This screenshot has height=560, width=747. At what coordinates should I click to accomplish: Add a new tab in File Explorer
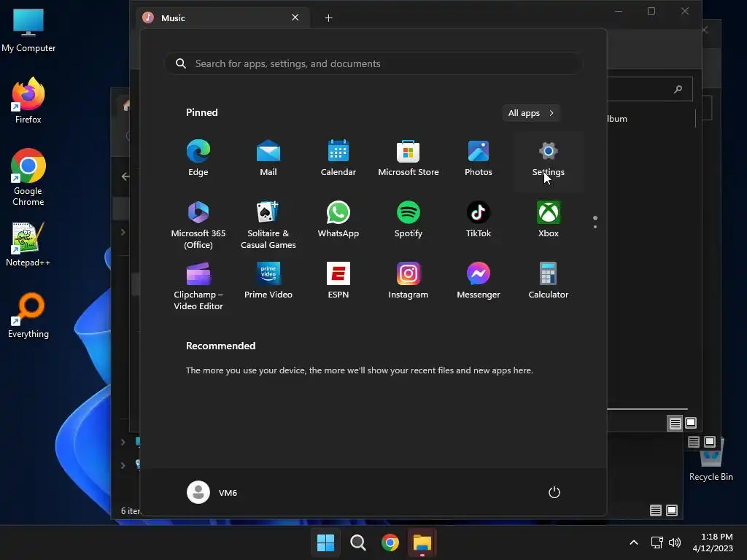pos(329,18)
